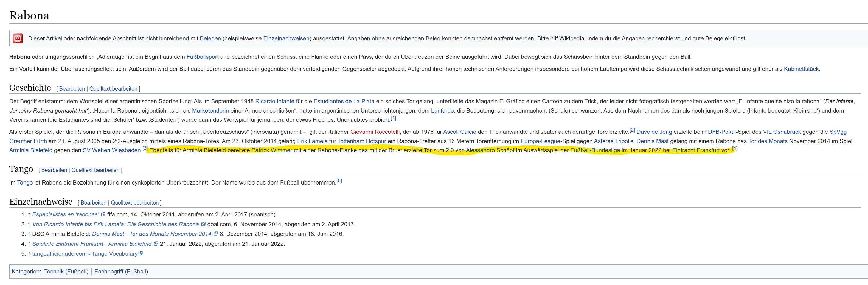The image size is (868, 285).
Task: Open the 'Asteras Tripolis' link
Action: coord(613,141)
